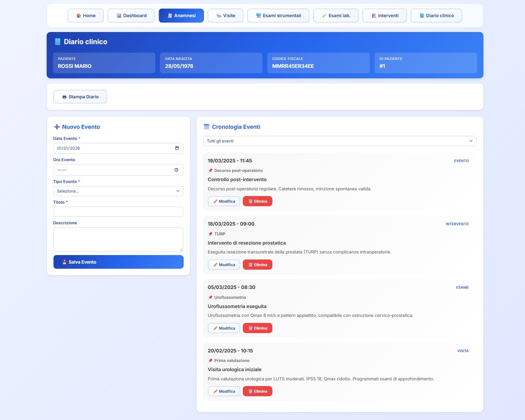Select the Esami lab. tab
The image size is (525, 420).
(x=336, y=16)
